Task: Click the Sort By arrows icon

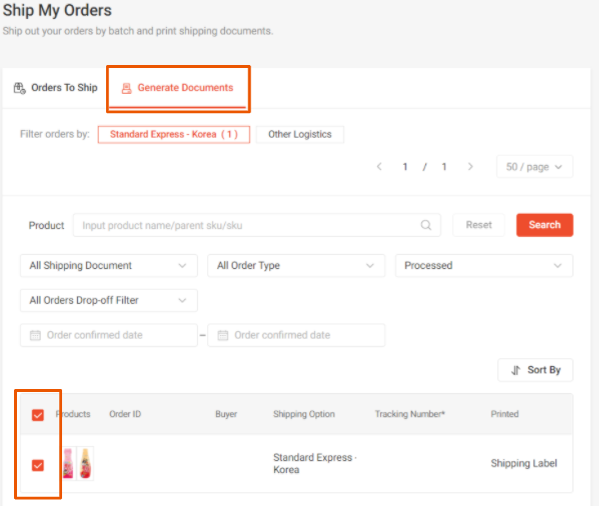Action: tap(516, 370)
